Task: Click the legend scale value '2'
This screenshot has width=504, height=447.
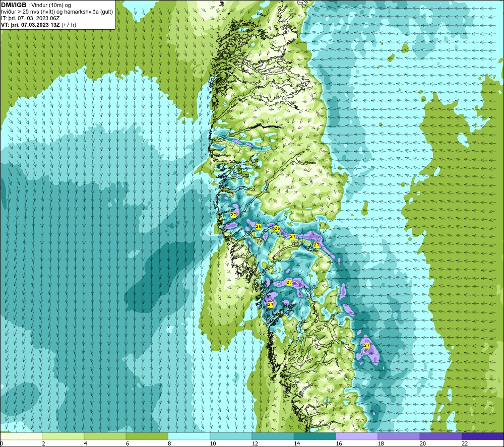Action: 43,443
